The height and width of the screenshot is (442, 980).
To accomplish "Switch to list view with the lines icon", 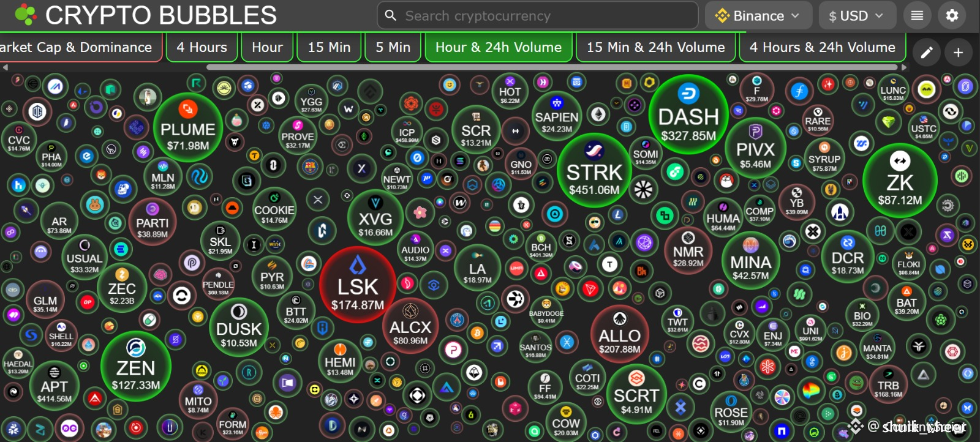I will pos(917,15).
